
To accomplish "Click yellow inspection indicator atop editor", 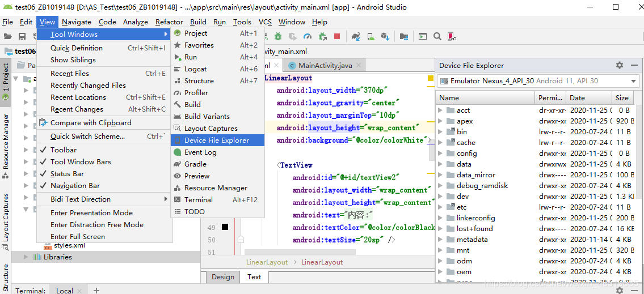I will (x=431, y=78).
